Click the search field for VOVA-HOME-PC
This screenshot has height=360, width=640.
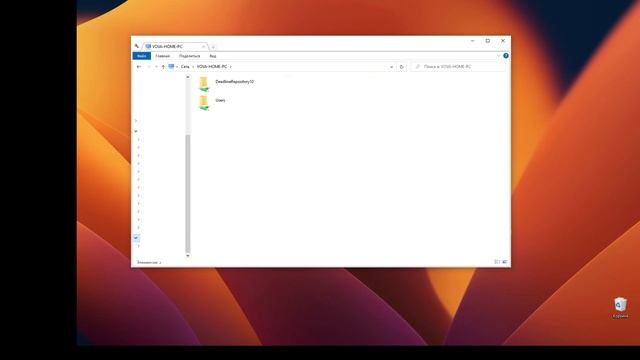tap(458, 67)
